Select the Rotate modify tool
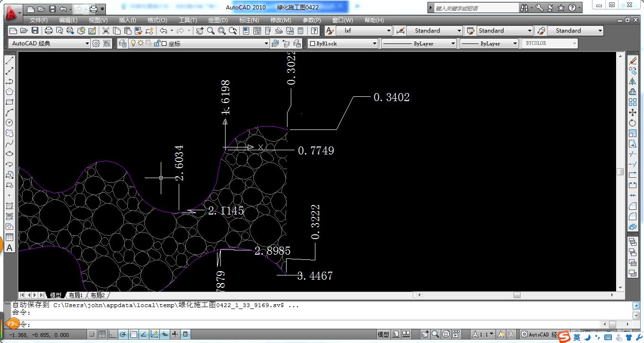644x343 pixels. click(x=633, y=123)
